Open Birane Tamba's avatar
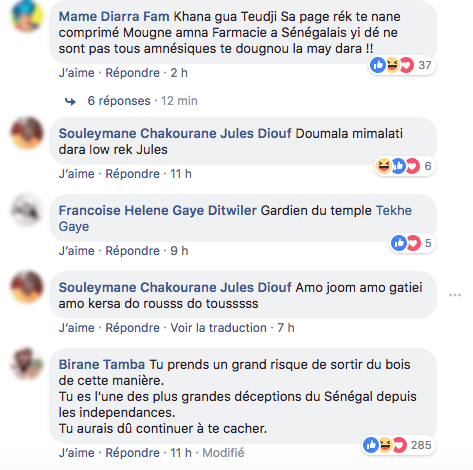 click(27, 364)
